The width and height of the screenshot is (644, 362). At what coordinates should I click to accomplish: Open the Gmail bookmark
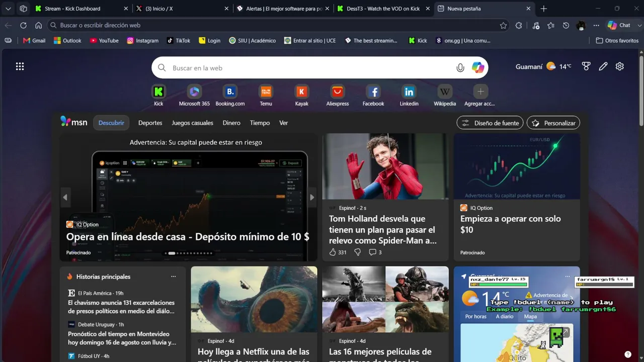34,41
